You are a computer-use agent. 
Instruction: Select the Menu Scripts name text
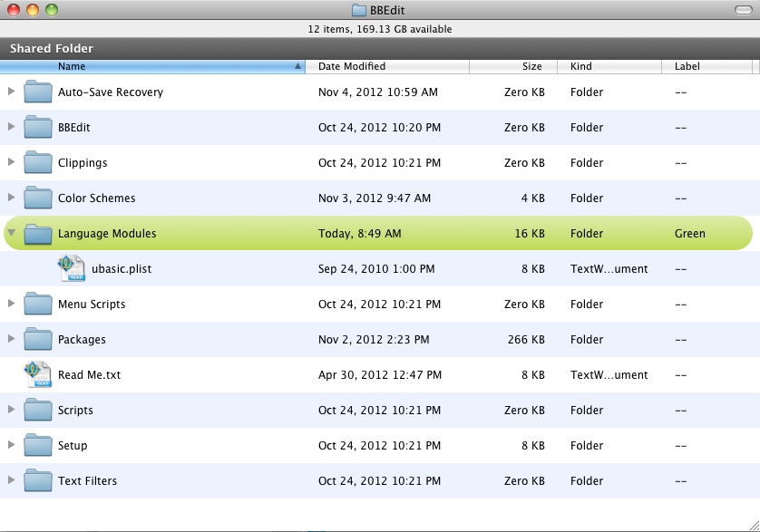pyautogui.click(x=92, y=305)
